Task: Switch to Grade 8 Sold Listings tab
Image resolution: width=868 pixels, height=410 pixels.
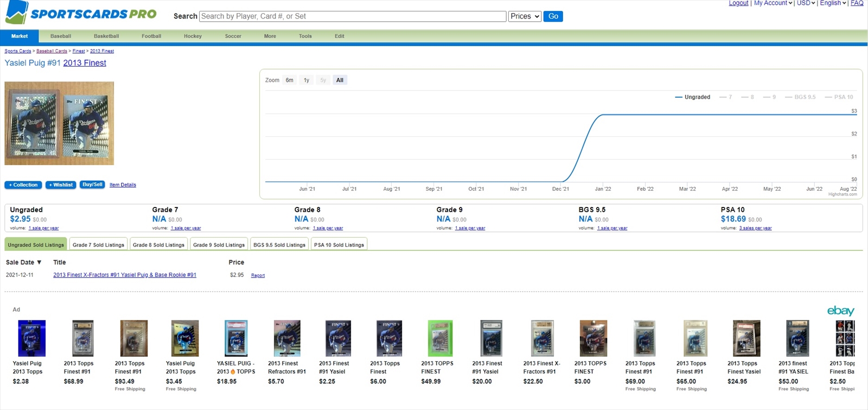Action: 158,245
